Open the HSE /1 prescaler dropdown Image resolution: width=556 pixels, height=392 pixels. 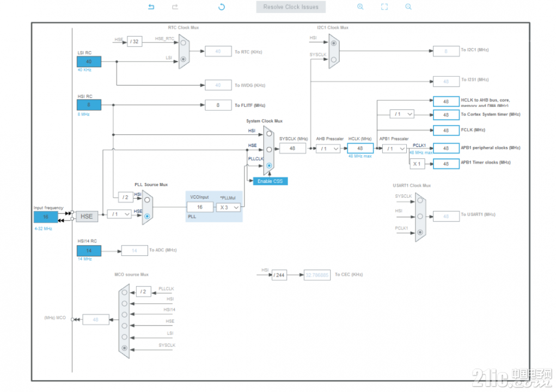click(120, 214)
